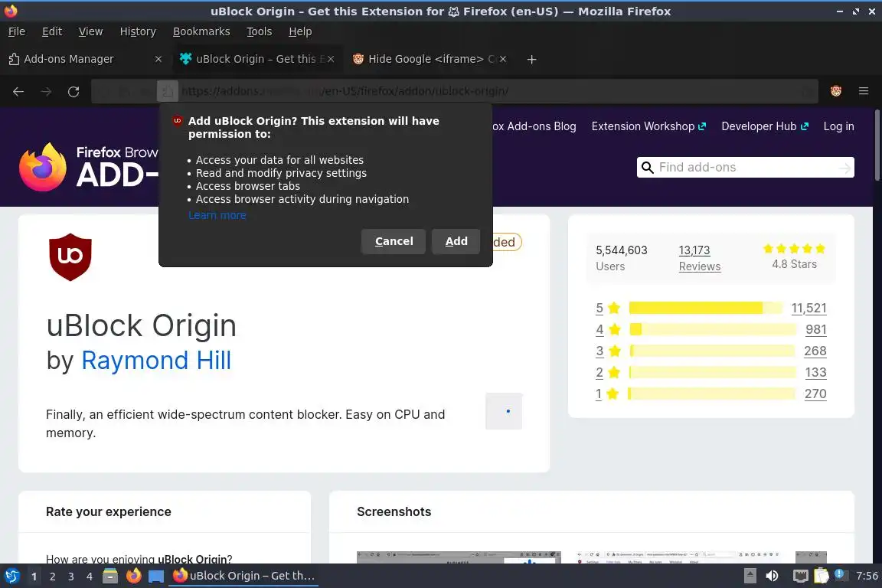This screenshot has width=882, height=588.
Task: Open the Learn more permissions link
Action: point(217,215)
